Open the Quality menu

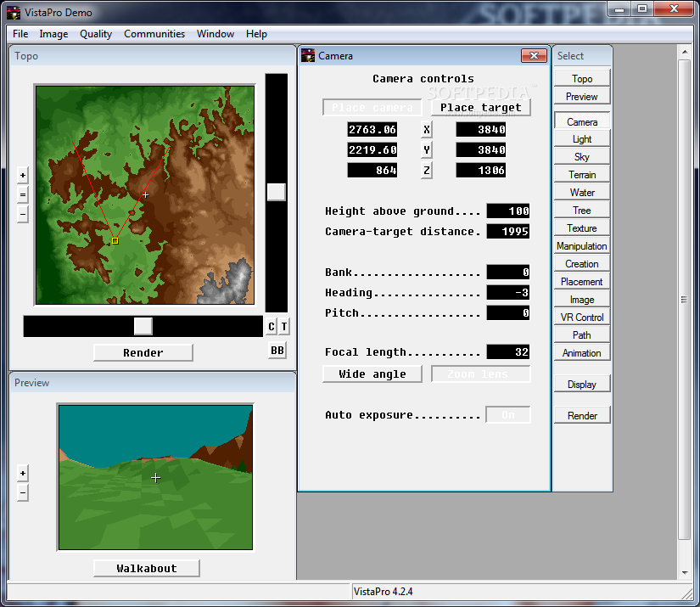click(96, 34)
